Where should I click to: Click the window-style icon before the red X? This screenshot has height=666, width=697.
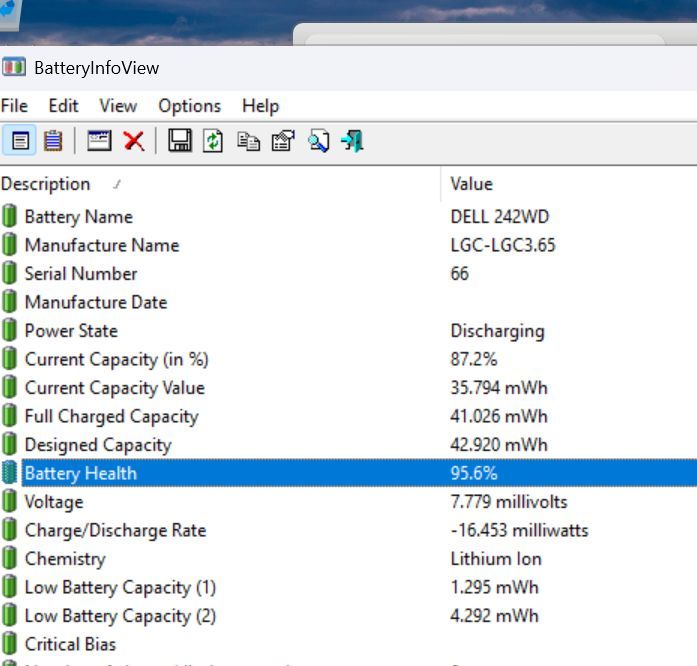99,141
